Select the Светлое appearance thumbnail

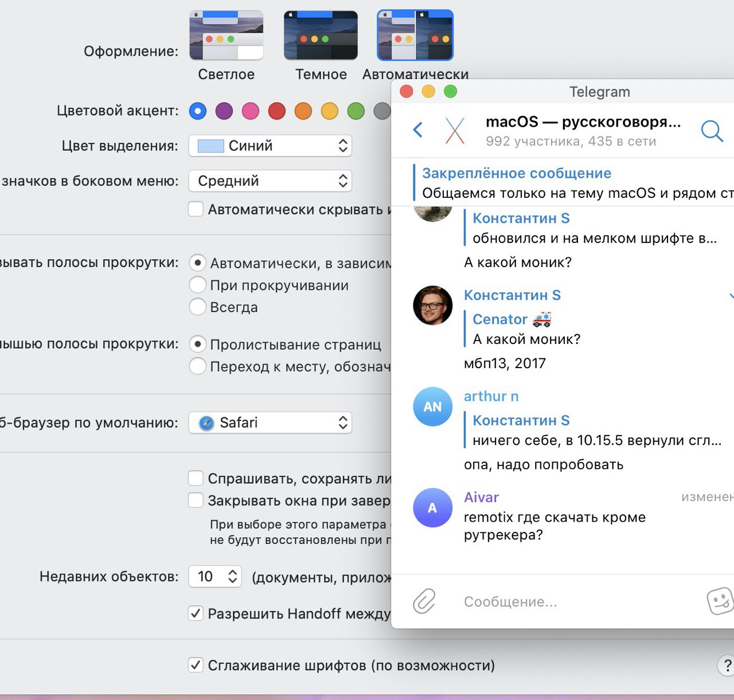click(x=226, y=35)
